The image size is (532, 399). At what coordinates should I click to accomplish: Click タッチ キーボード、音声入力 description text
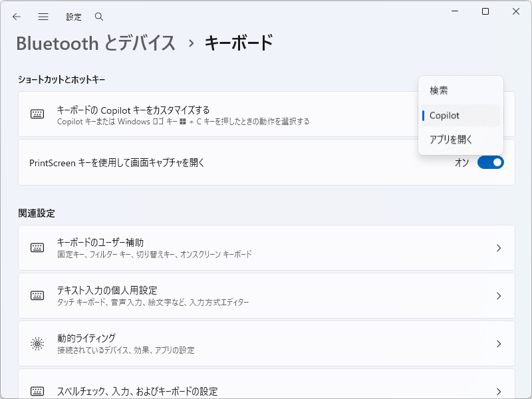[x=153, y=302]
